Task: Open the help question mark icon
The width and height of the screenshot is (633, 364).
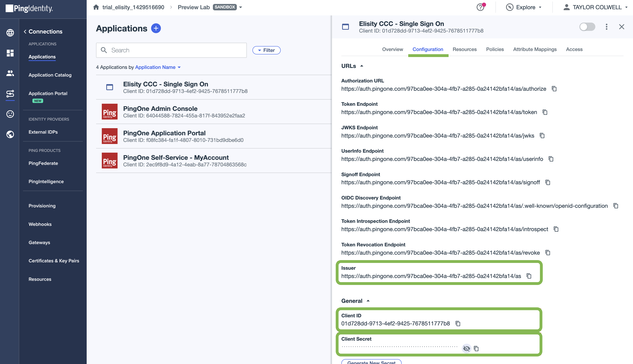Action: pos(480,7)
